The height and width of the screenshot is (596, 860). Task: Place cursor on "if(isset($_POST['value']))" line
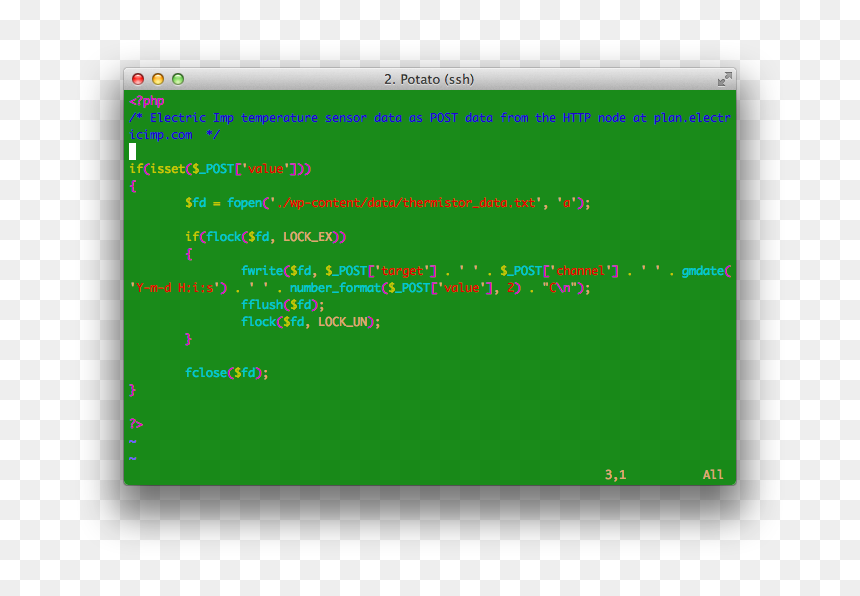(x=220, y=169)
